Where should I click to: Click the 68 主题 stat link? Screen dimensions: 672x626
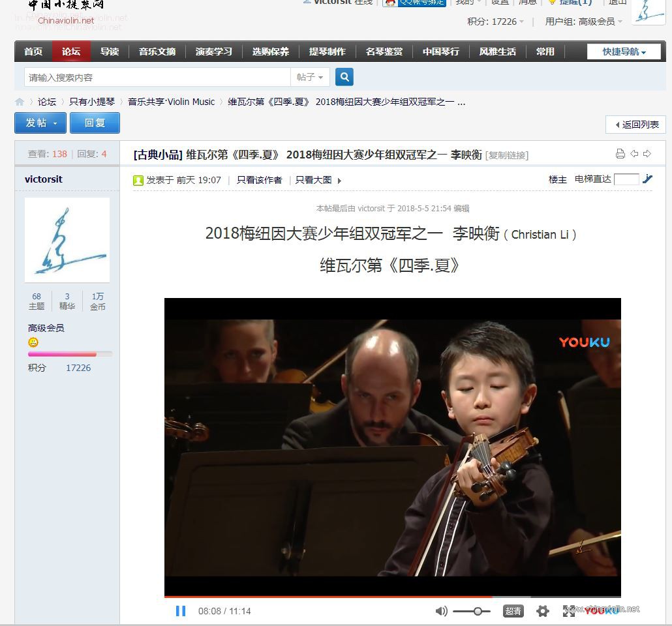[x=37, y=301]
